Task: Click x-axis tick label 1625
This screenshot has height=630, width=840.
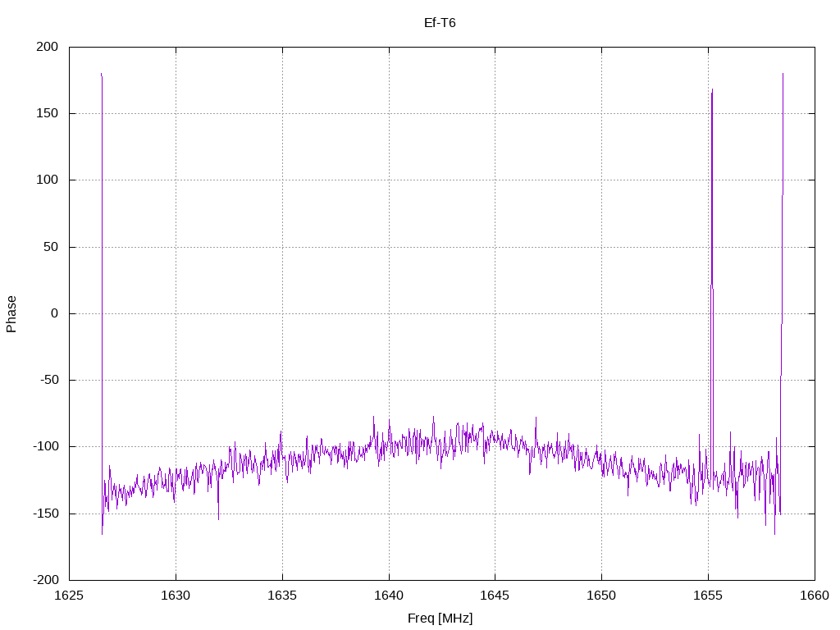Action: (69, 596)
